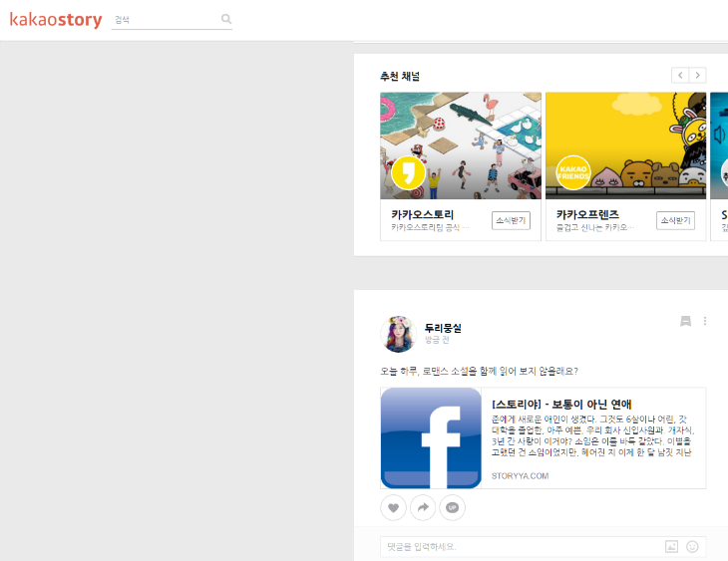Image resolution: width=728 pixels, height=561 pixels.
Task: Open the emoticon picker in comment box
Action: (x=692, y=547)
